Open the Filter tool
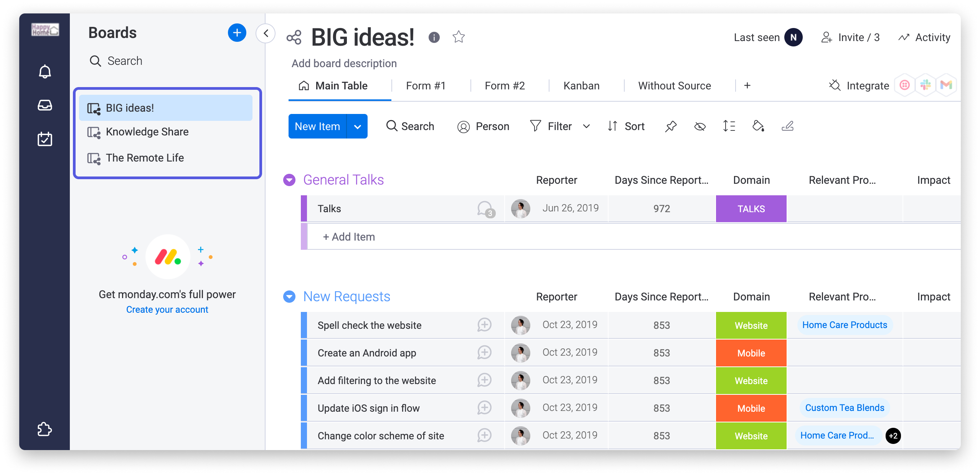980x475 pixels. click(x=551, y=126)
